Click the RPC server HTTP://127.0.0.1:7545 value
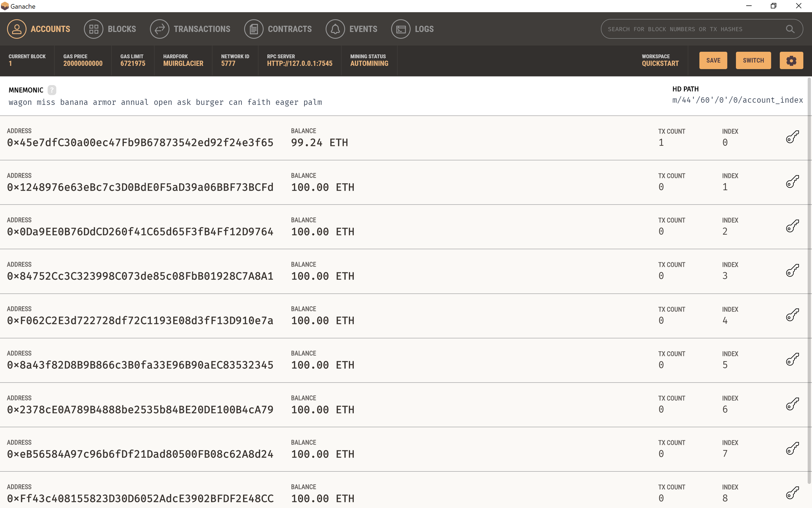Image resolution: width=812 pixels, height=508 pixels. coord(300,63)
